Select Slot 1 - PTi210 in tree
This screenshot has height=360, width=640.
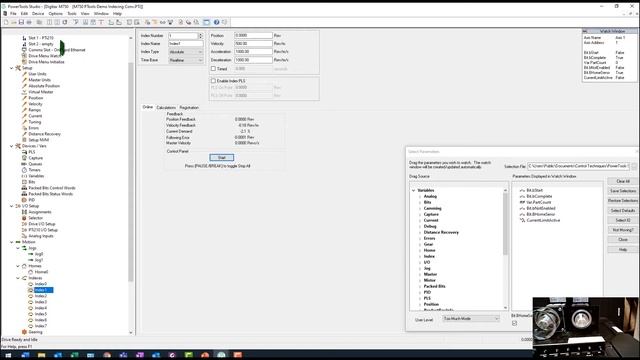[41, 38]
